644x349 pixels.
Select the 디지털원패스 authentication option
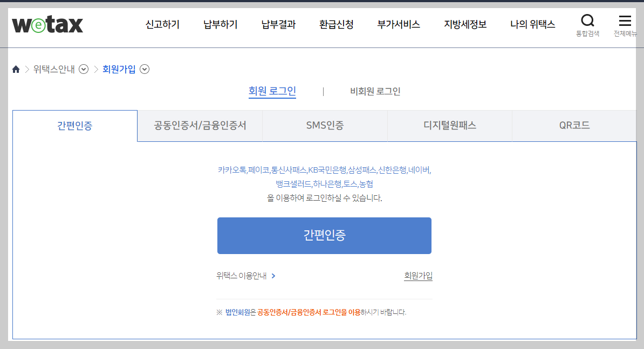[449, 125]
